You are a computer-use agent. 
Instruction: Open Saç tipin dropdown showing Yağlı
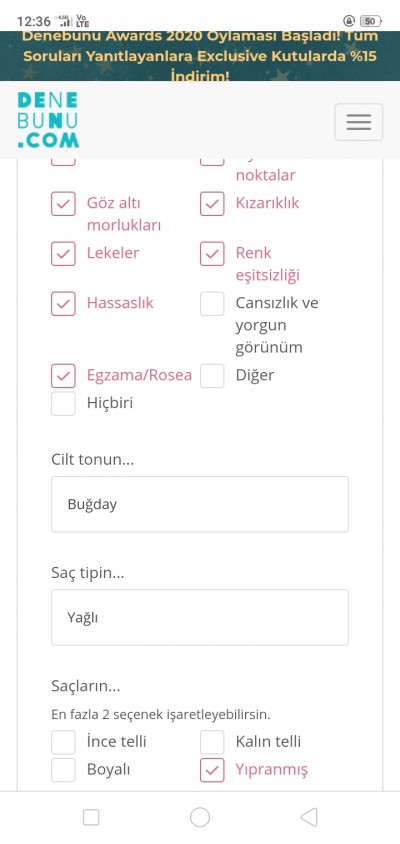click(200, 617)
